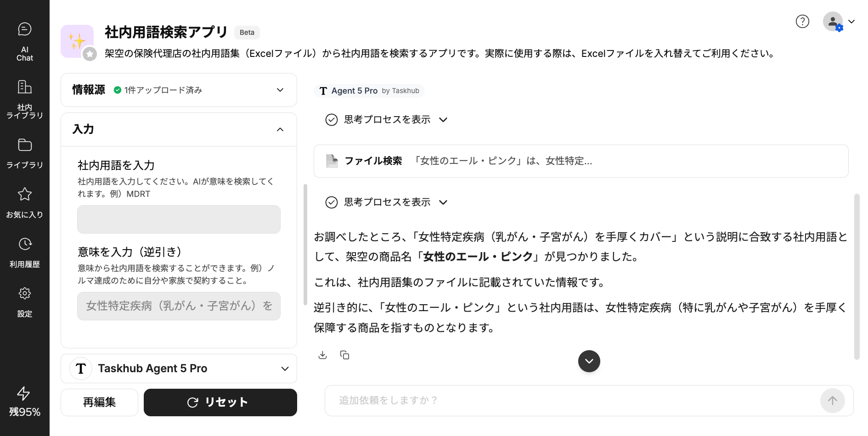The width and height of the screenshot is (868, 436).
Task: Collapse the 入力 section
Action: coord(280,129)
